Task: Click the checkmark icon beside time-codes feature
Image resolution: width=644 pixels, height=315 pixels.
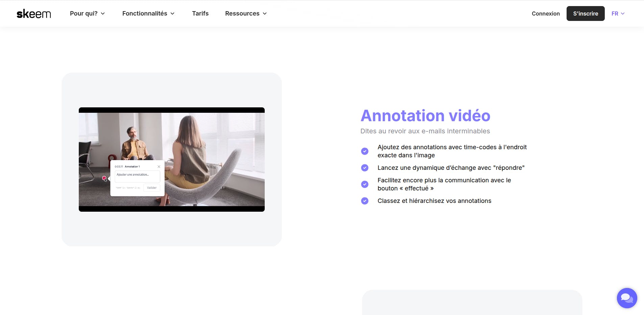Action: 365,151
